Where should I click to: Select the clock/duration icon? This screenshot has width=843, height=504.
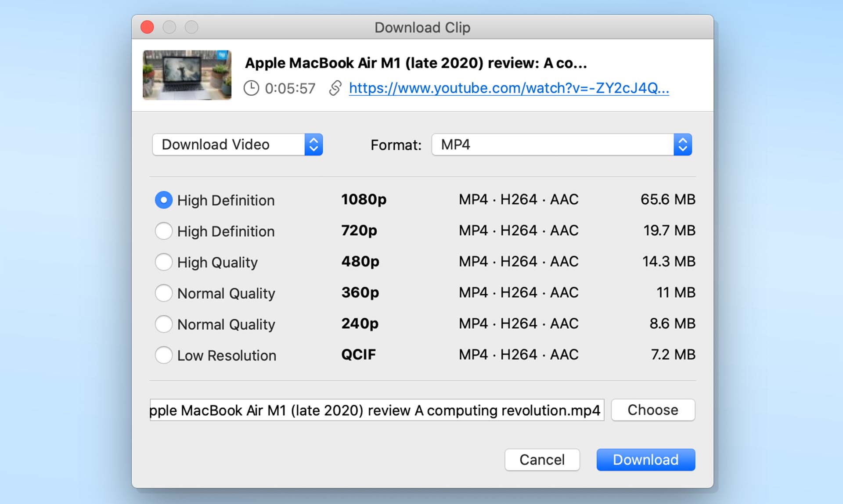251,88
